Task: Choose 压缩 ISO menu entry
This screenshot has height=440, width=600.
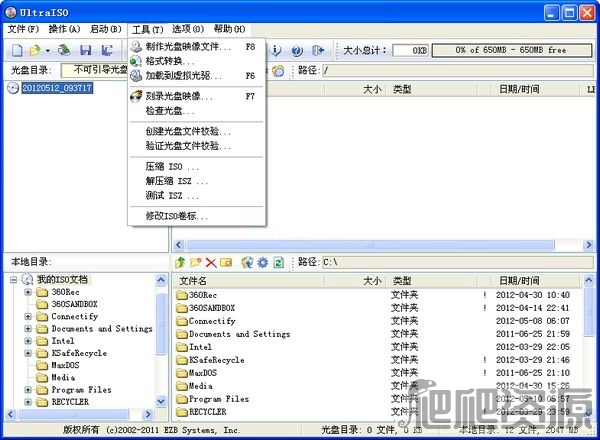Action: click(x=197, y=167)
